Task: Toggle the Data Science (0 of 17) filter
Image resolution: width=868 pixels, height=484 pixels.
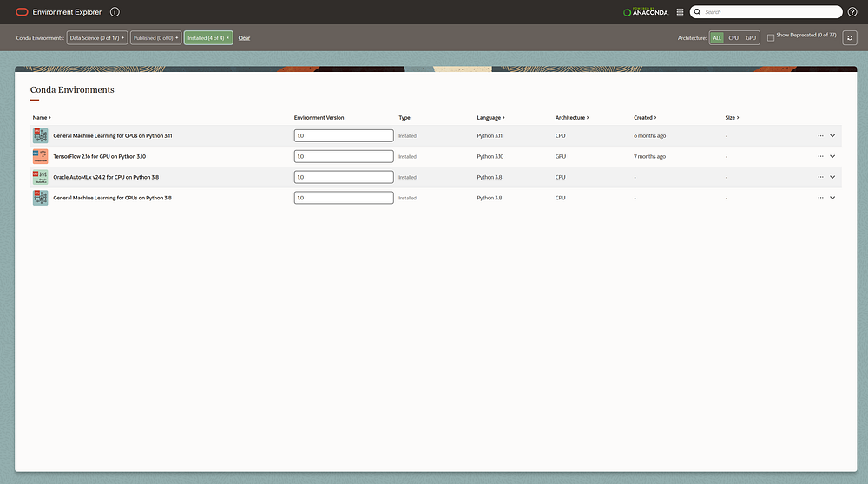Action: (97, 37)
